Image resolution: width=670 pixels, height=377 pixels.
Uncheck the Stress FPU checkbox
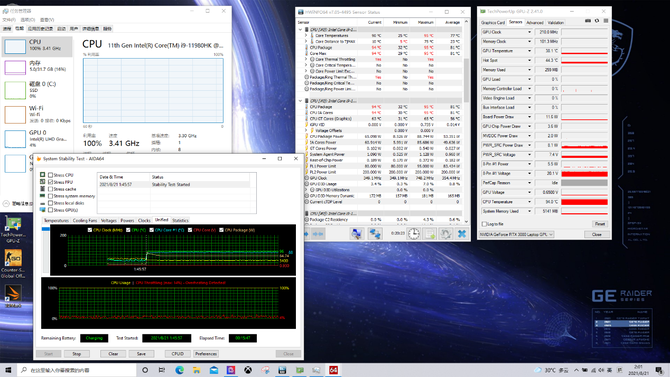coord(50,182)
